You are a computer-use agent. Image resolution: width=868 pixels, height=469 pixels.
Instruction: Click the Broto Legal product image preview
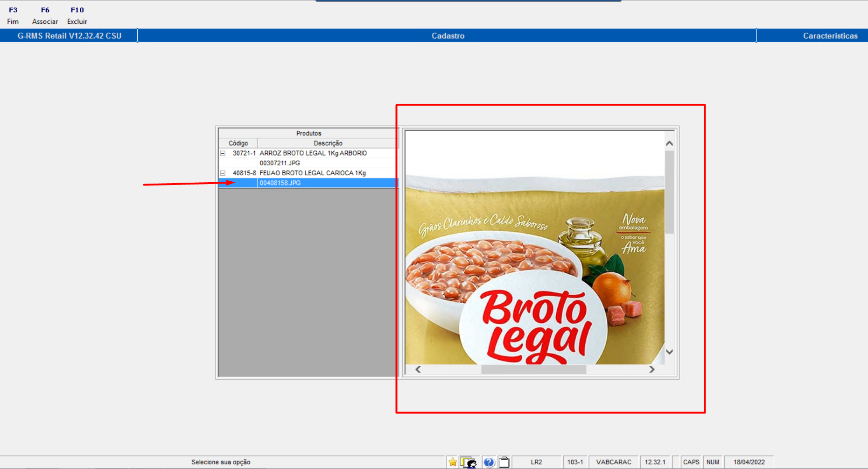coord(535,248)
